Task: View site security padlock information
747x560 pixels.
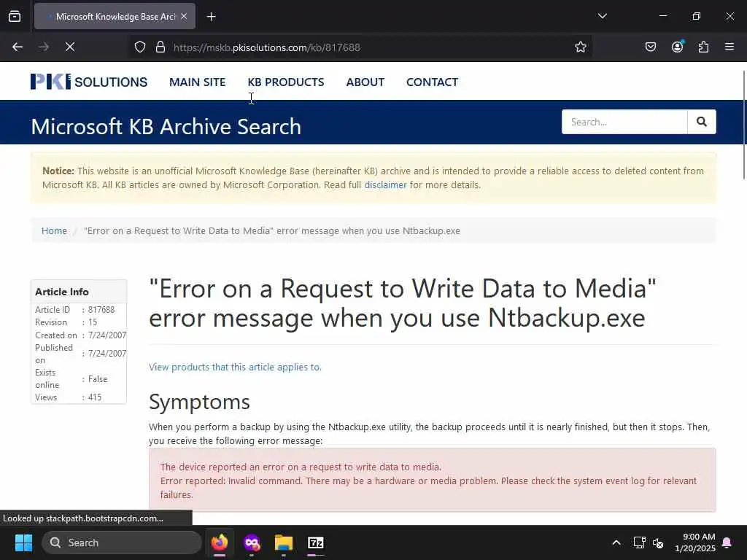Action: click(x=160, y=47)
